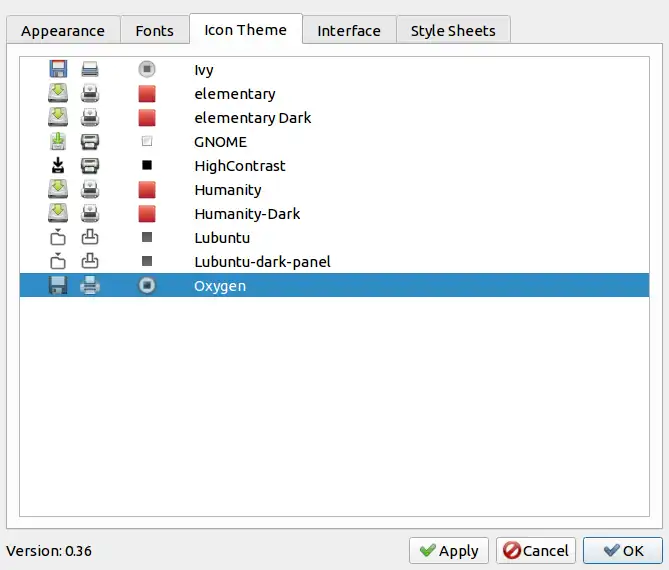
Task: Select the Lubuntu theme name
Action: 222,238
